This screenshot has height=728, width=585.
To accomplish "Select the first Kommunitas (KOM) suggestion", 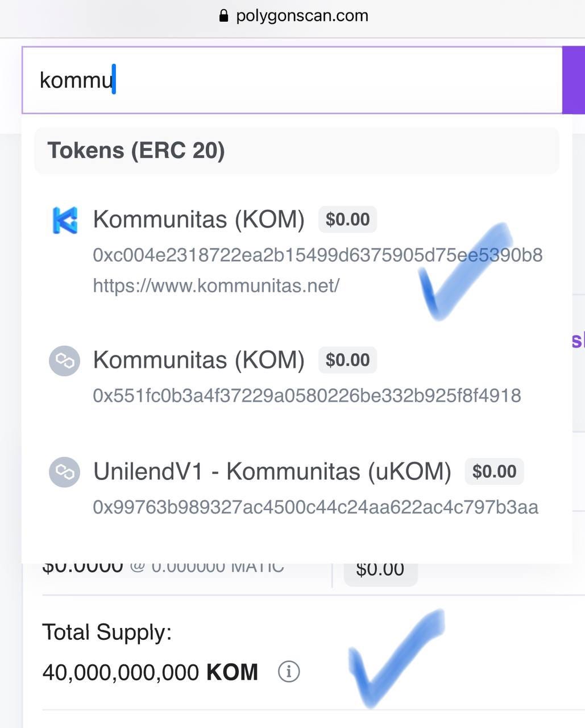I will click(x=199, y=219).
